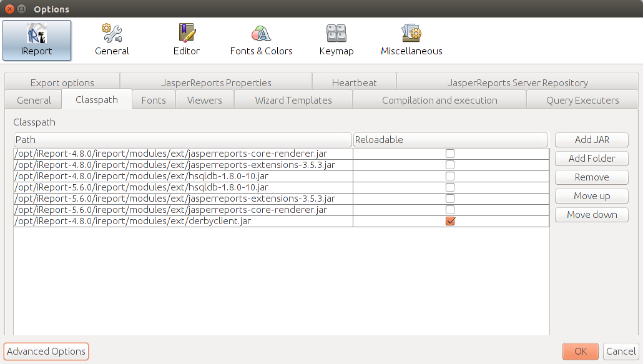Sort by the Path column header
Viewport: 643px width, 364px height.
click(182, 140)
